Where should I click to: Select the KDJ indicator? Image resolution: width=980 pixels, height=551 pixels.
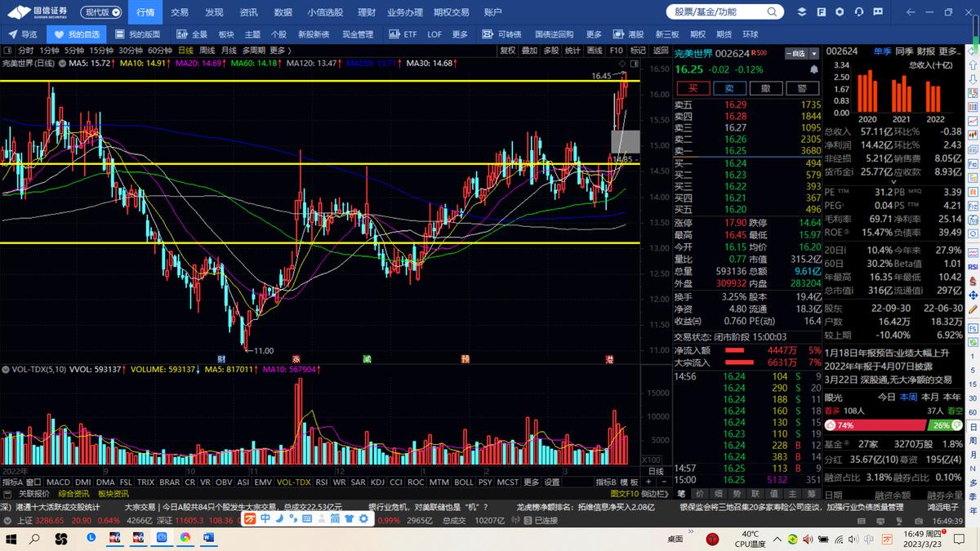pyautogui.click(x=377, y=482)
